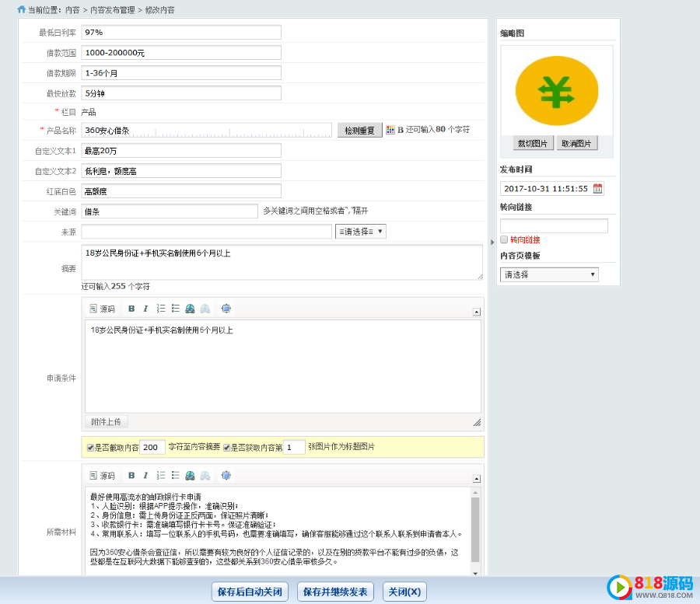Focus the 借款期限 field

181,73
